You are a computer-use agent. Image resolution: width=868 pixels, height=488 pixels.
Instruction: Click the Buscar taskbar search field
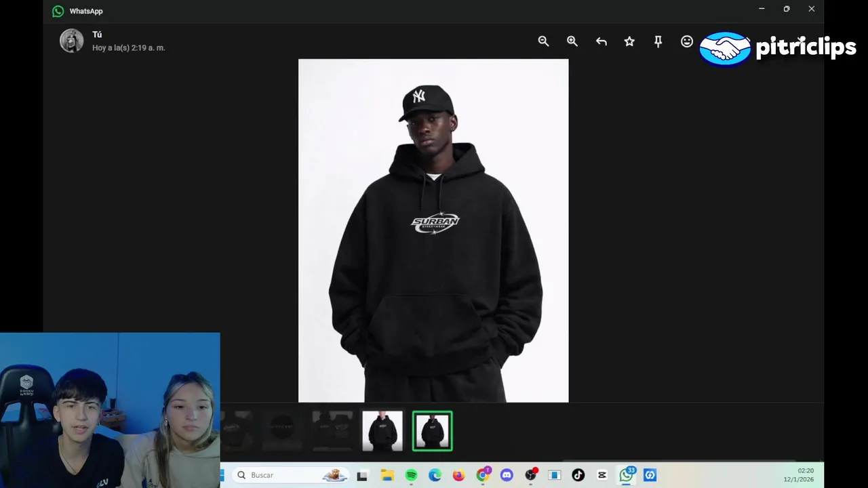[x=292, y=475]
